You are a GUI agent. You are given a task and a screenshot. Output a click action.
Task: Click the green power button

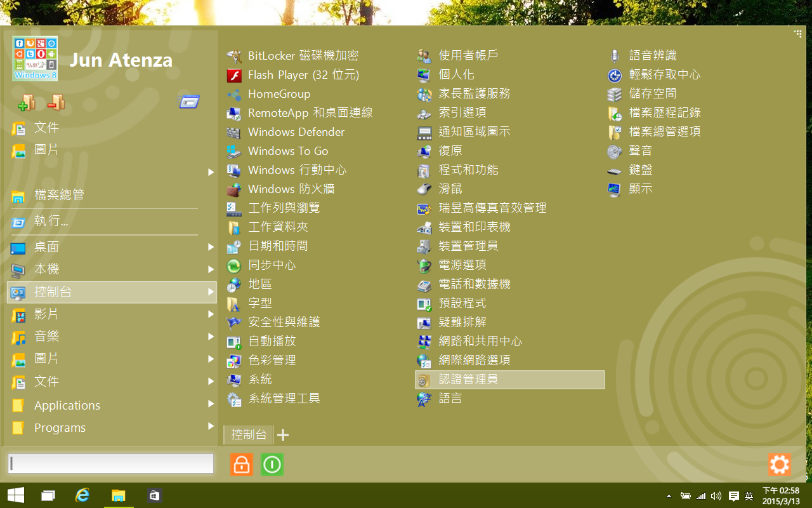[x=272, y=465]
